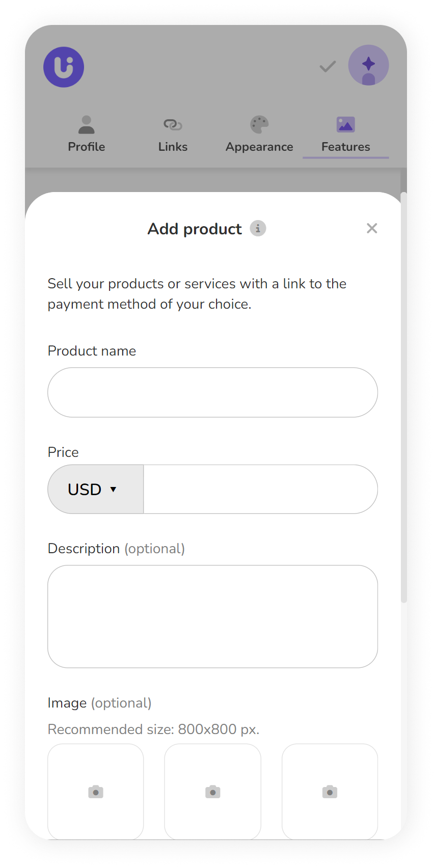Viewport: 435px width, 868px height.
Task: Click the purple app logo icon
Action: click(64, 67)
